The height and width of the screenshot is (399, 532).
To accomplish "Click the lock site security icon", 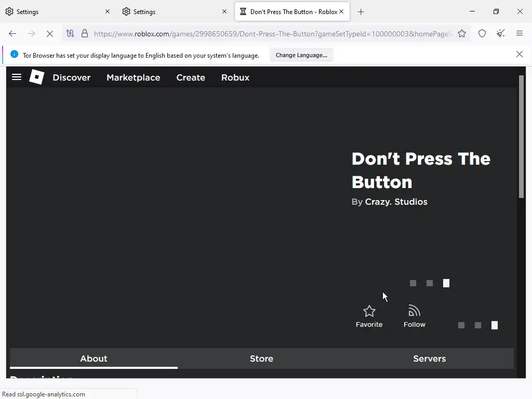I will (85, 34).
